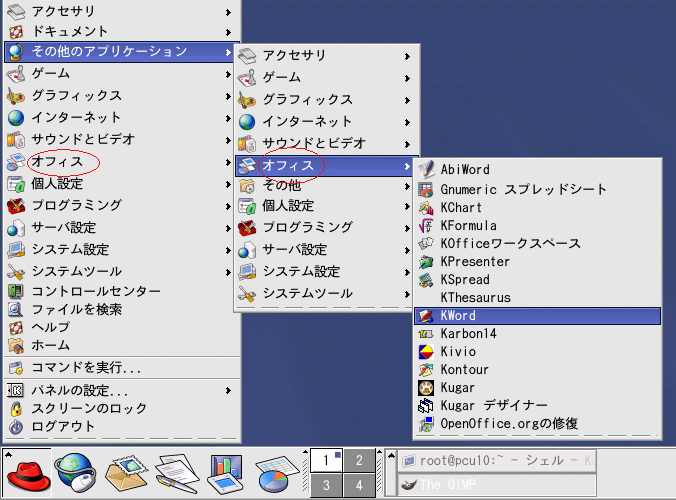Launch the spreadsheet pie-chart icon in panel
This screenshot has height=500, width=676.
coord(277,474)
